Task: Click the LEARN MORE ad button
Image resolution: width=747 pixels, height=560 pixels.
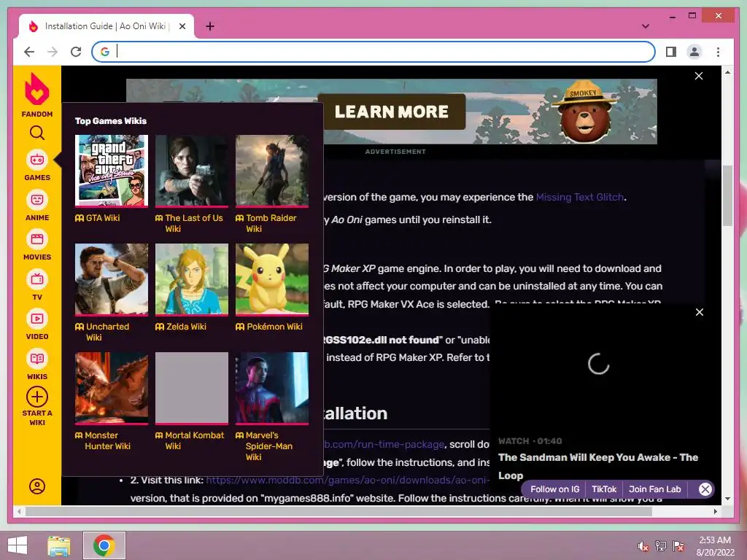Action: pyautogui.click(x=391, y=112)
